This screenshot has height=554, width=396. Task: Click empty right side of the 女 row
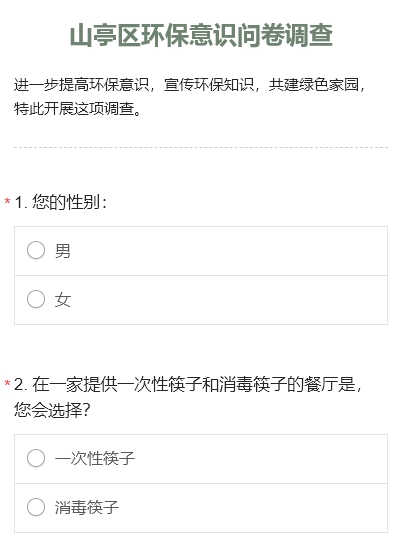coord(230,300)
